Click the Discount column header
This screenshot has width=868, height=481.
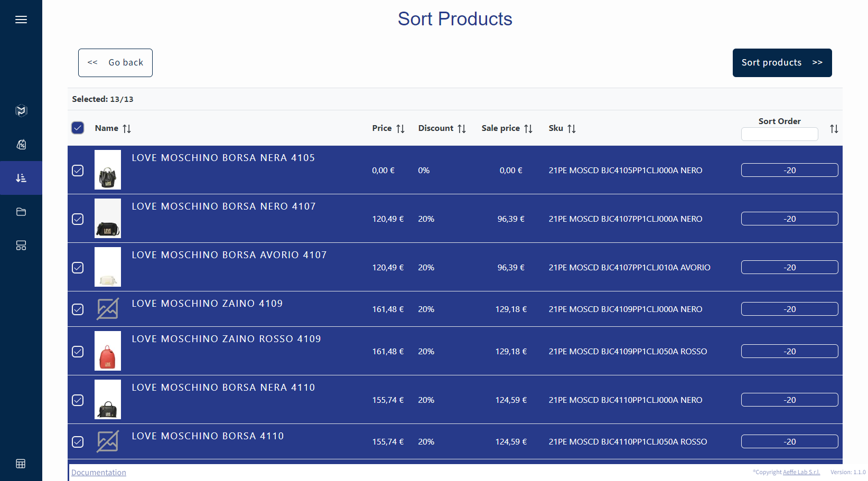tap(436, 128)
